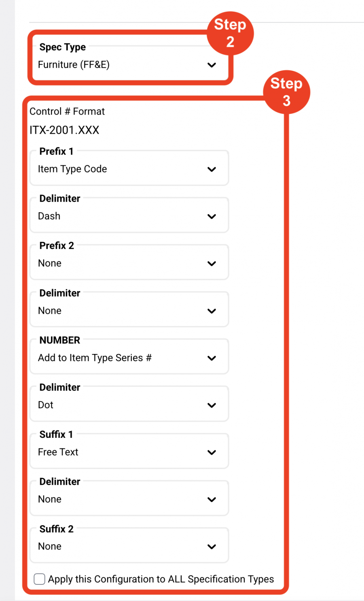This screenshot has height=601, width=364.
Task: Click the chevron beside the Dot delimiter
Action: tap(212, 405)
